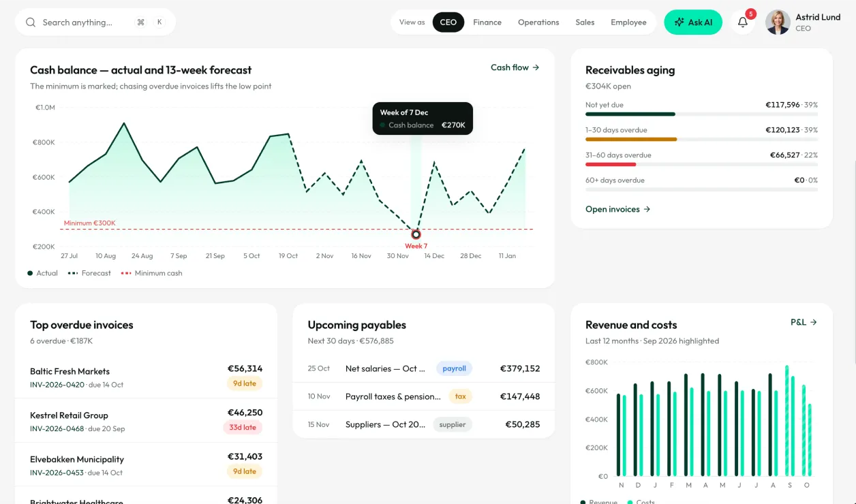Click the 1–30 days overdue bar
Image resolution: width=856 pixels, height=504 pixels.
click(x=701, y=139)
